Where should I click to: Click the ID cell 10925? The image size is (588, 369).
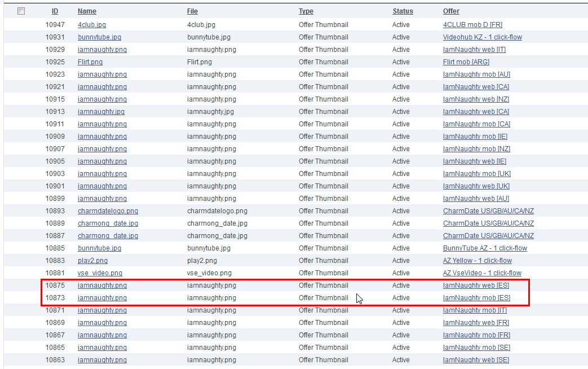click(55, 62)
